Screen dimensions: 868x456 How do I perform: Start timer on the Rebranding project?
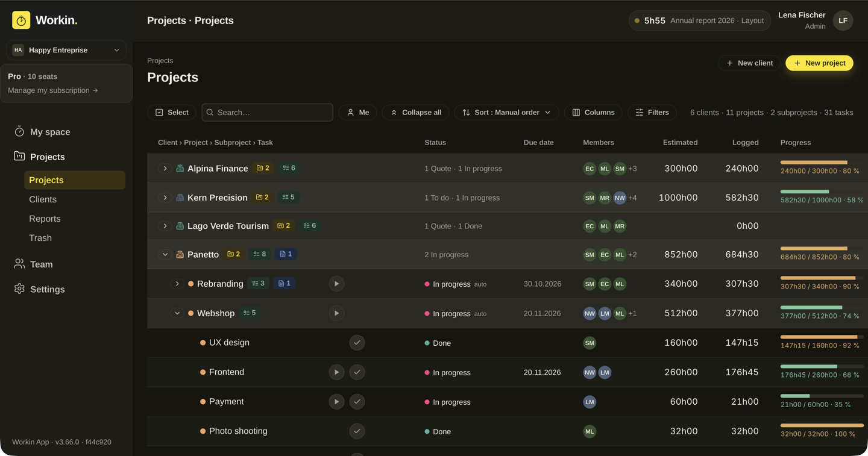336,284
